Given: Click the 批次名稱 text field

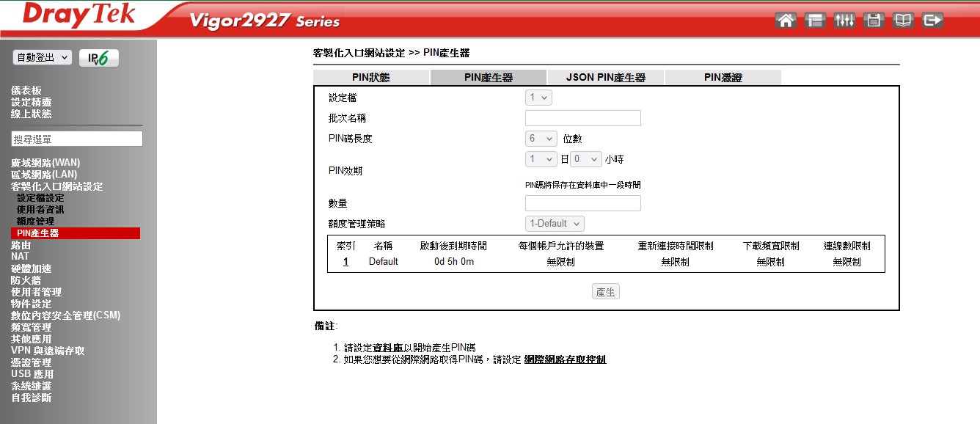Looking at the screenshot, I should [x=582, y=118].
